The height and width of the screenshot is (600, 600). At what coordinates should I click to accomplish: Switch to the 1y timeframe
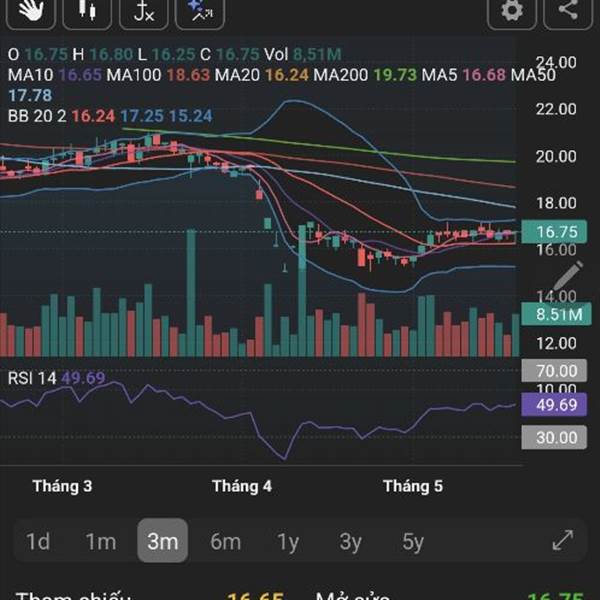(288, 542)
